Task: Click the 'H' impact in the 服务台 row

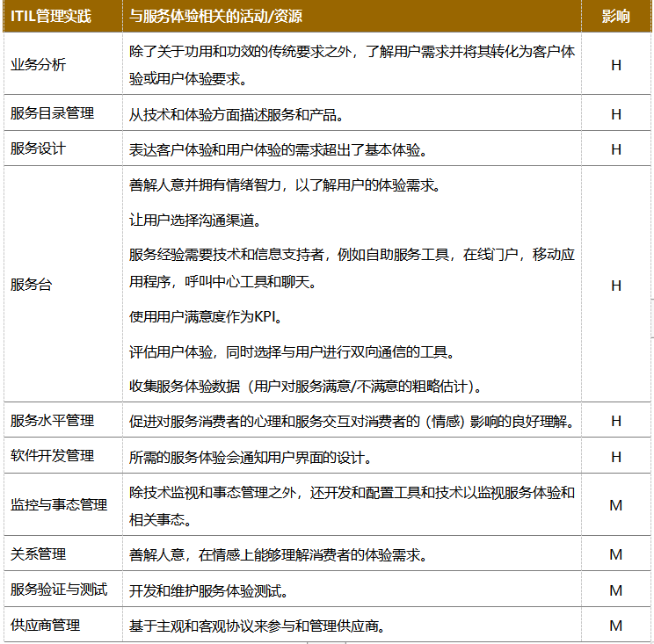Action: (616, 286)
